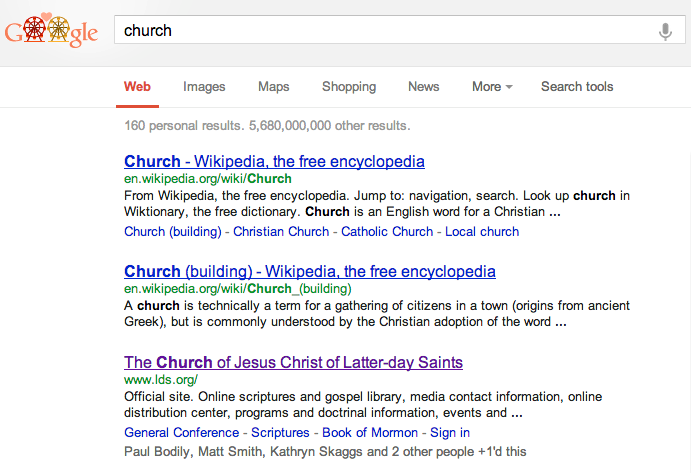Click the 'Church (building)' sublink under first result
Image resolution: width=691 pixels, height=473 pixels.
[172, 231]
